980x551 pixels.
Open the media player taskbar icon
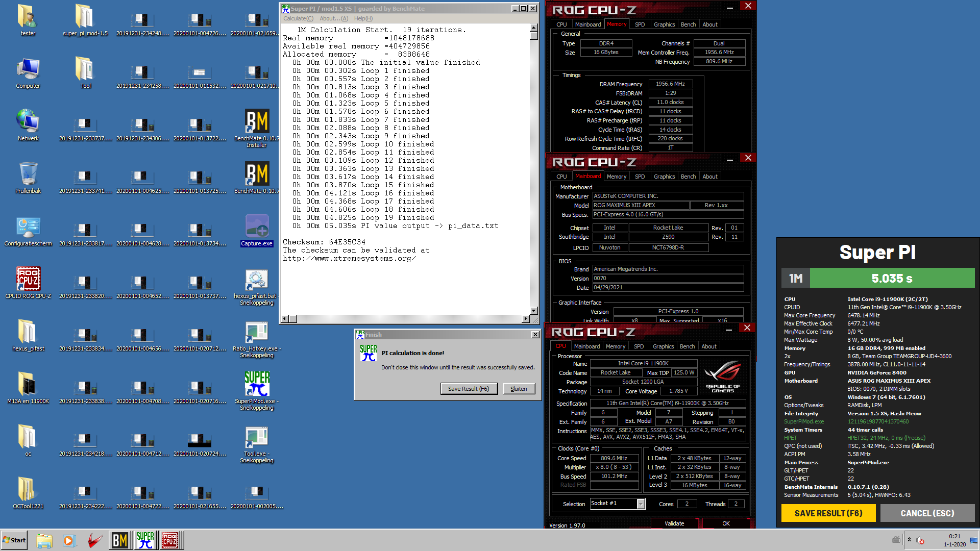pyautogui.click(x=69, y=540)
